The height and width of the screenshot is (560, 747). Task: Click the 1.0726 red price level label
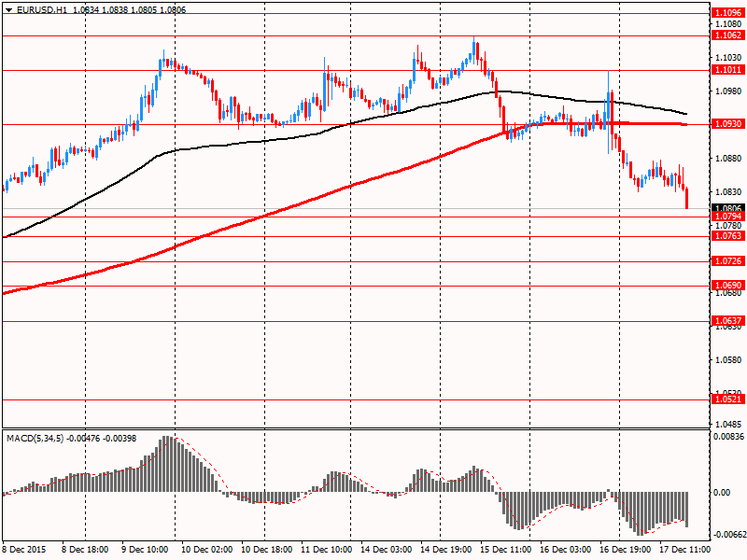(x=728, y=261)
